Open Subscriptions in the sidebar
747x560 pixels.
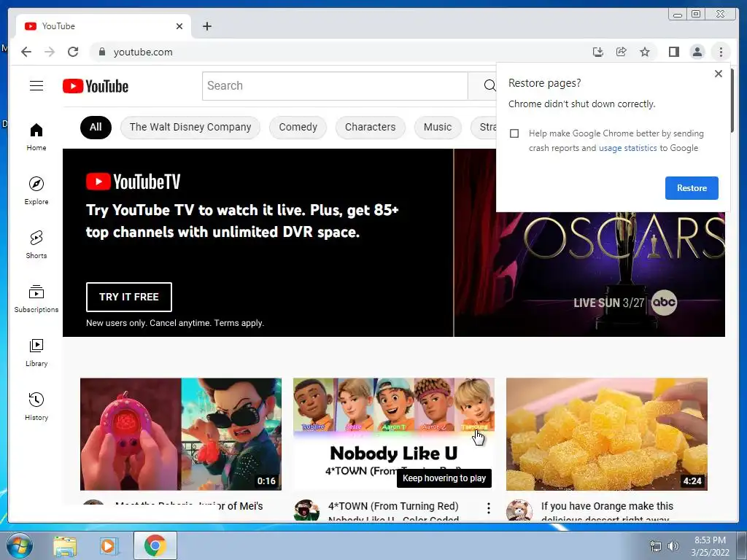36,298
